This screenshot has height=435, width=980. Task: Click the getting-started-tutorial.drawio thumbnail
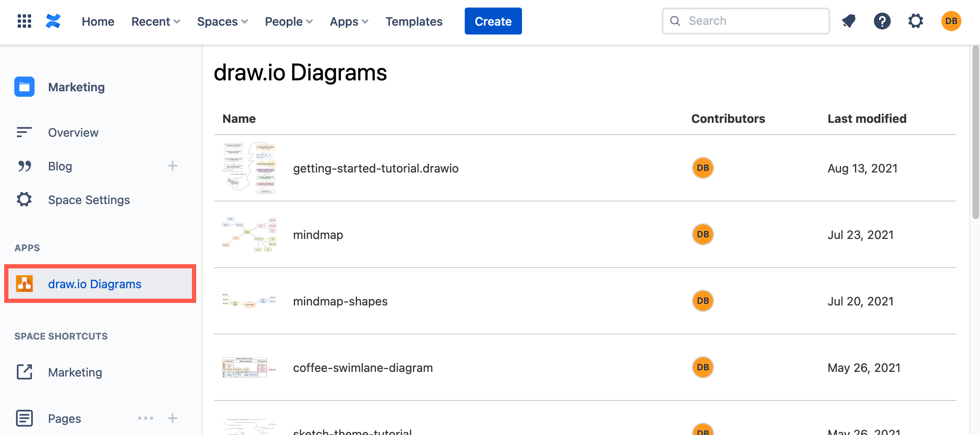(249, 168)
